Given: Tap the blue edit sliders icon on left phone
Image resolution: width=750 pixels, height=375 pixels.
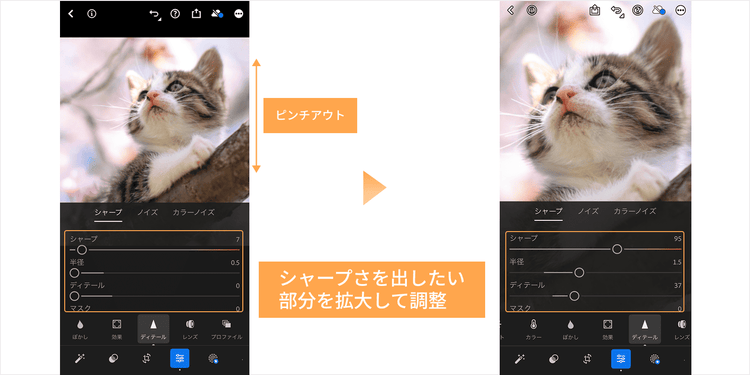Looking at the screenshot, I should coord(180,358).
